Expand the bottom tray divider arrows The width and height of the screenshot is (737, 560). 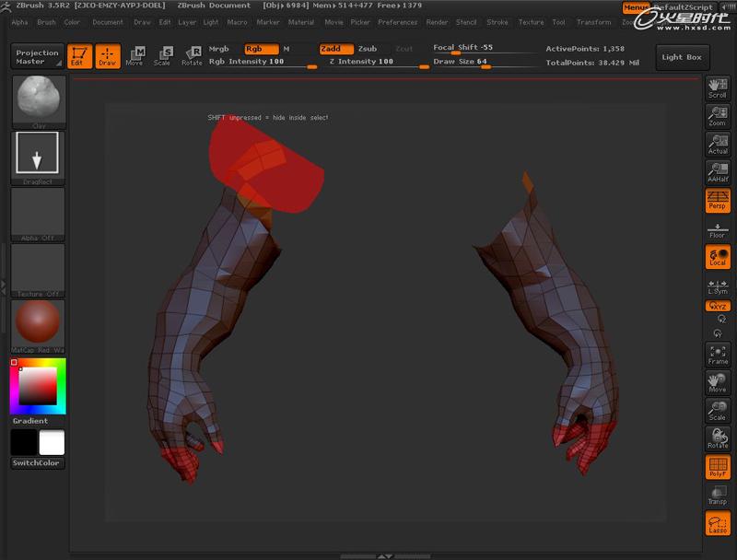(385, 556)
